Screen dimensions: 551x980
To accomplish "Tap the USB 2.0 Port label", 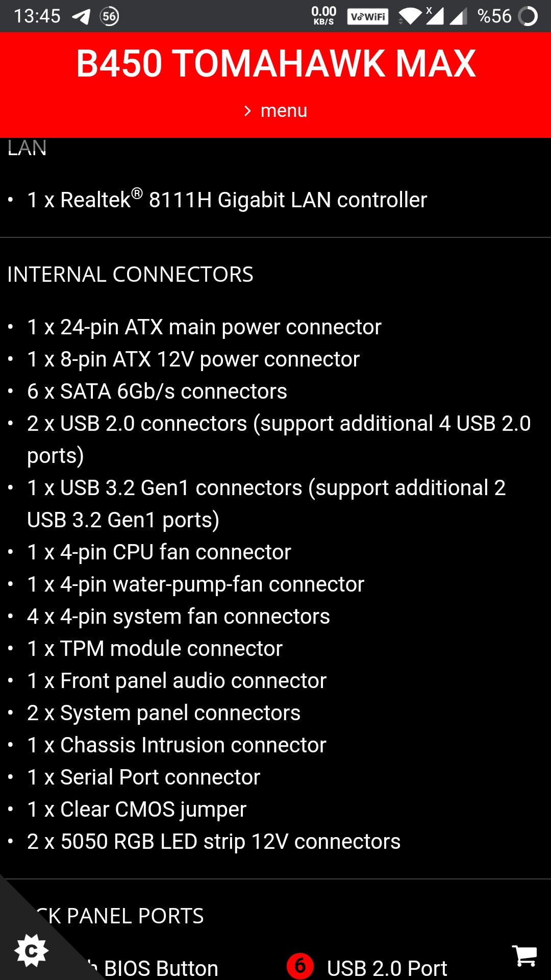I will 387,968.
